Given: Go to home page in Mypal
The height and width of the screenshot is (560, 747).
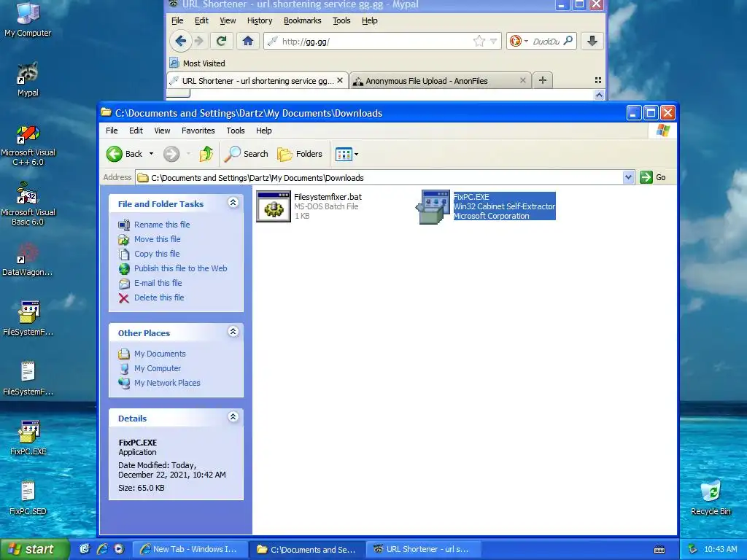Looking at the screenshot, I should (x=248, y=41).
